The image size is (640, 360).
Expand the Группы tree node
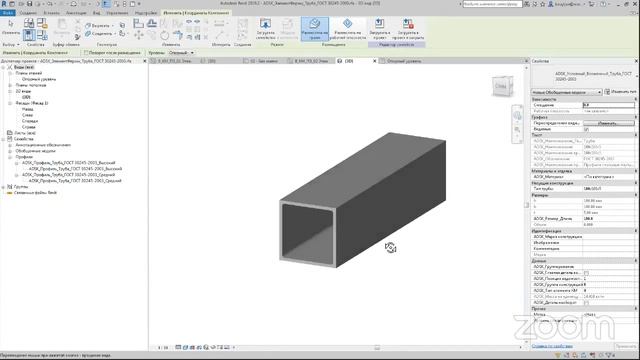click(3, 187)
